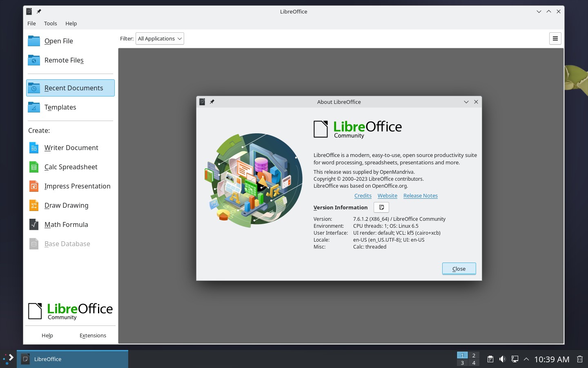588x368 pixels.
Task: Click the Writer Document icon
Action: coord(34,148)
